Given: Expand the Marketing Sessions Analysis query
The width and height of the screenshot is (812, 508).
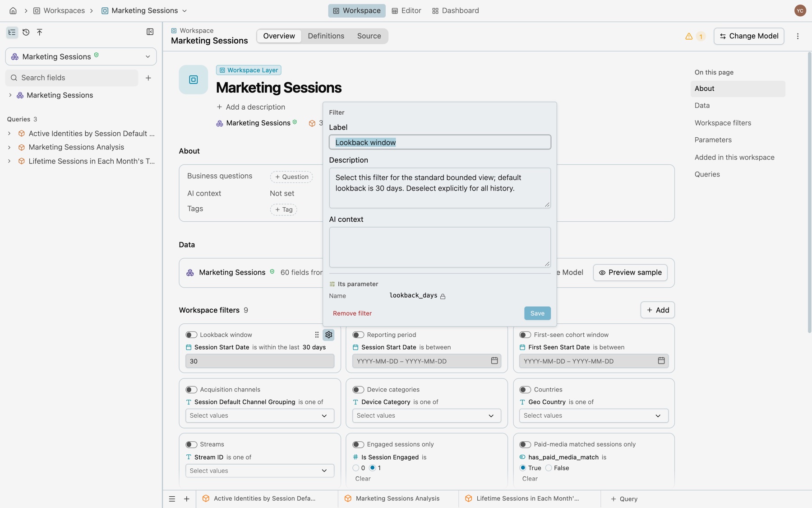Looking at the screenshot, I should click(9, 147).
